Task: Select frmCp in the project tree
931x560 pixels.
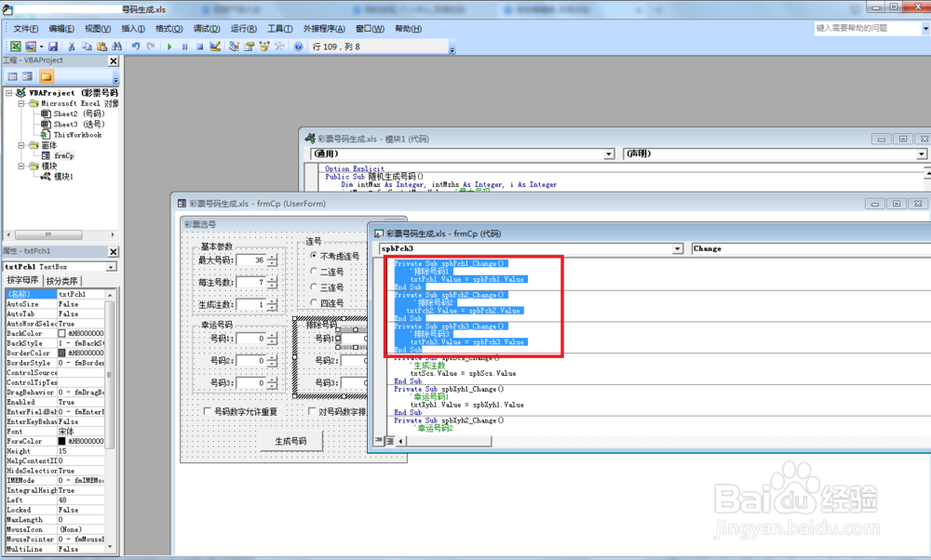Action: click(x=63, y=155)
